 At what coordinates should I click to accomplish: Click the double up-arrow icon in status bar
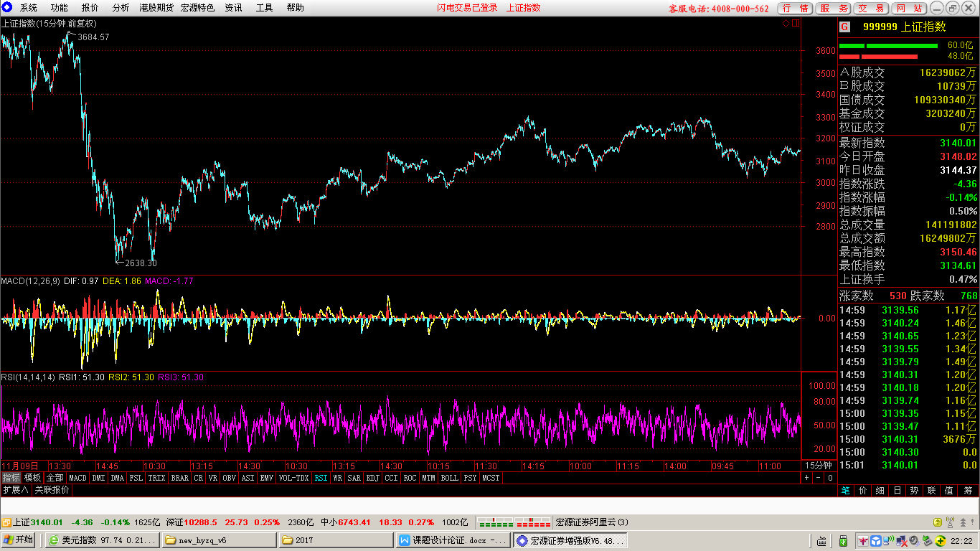tap(963, 522)
